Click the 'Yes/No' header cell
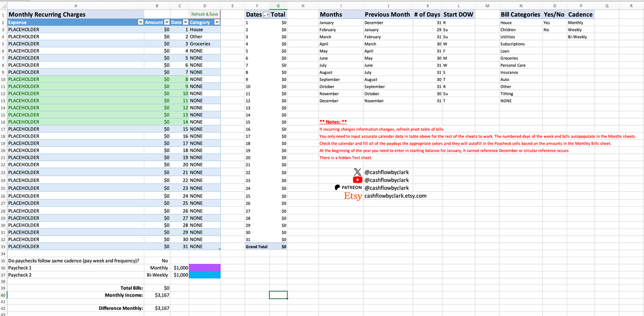Screen dimensions: 644x316 click(x=555, y=14)
